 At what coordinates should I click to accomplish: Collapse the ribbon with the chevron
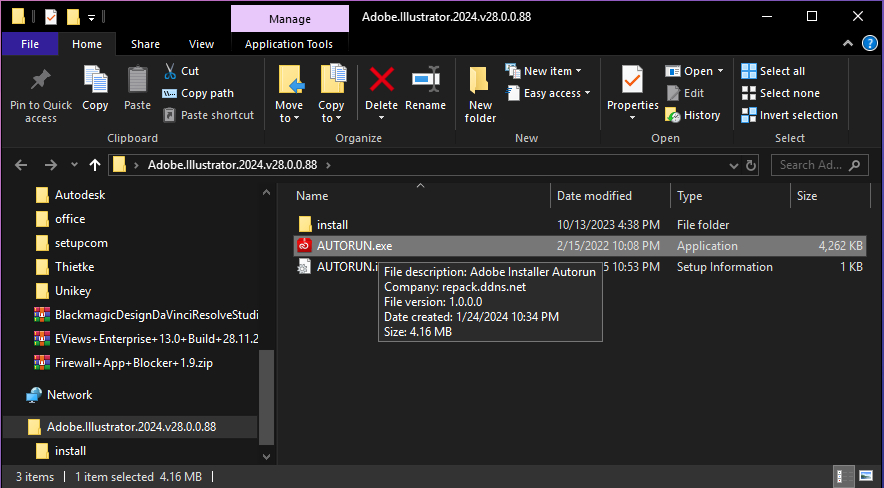click(x=847, y=44)
